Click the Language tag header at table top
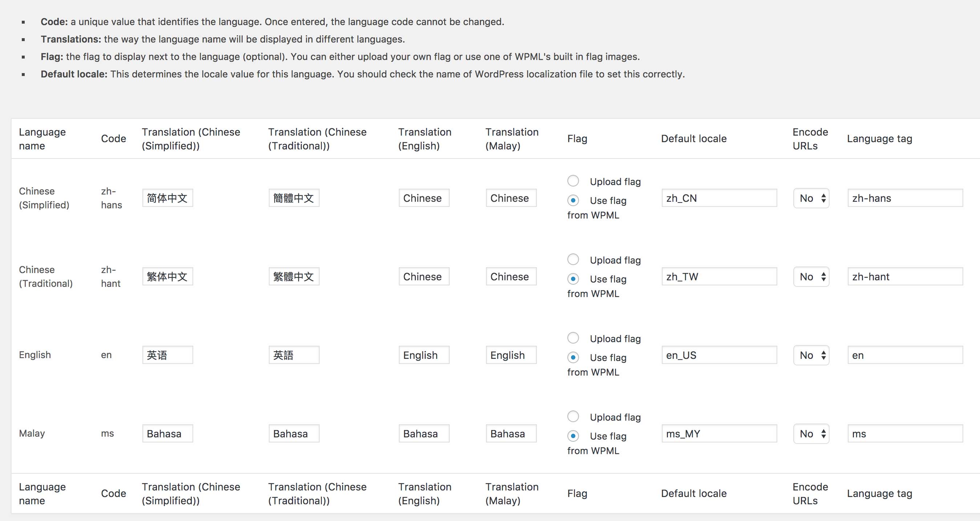Screen dimensions: 980x521 879,139
